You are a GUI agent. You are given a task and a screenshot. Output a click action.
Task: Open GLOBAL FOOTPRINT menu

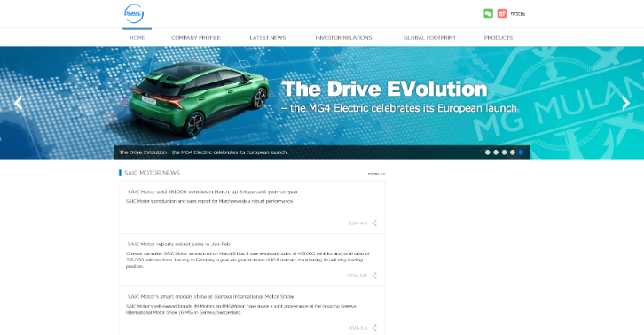point(429,38)
